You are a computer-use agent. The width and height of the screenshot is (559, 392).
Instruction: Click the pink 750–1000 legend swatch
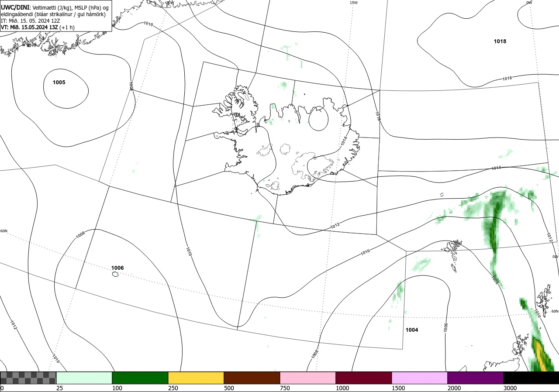pyautogui.click(x=308, y=378)
